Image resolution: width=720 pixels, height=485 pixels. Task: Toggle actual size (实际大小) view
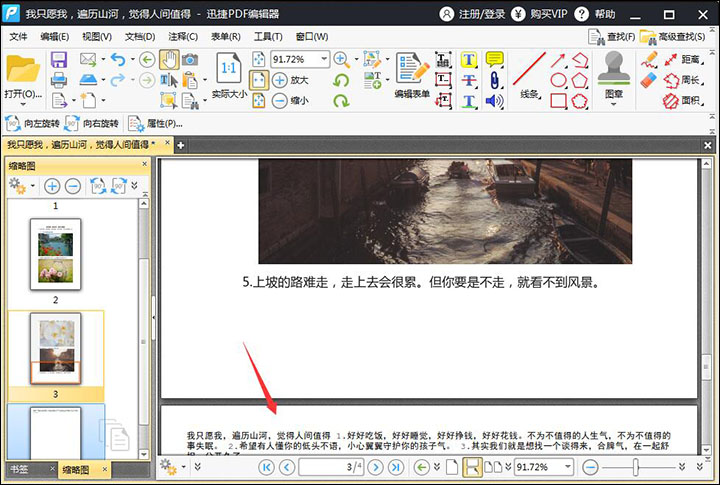228,75
